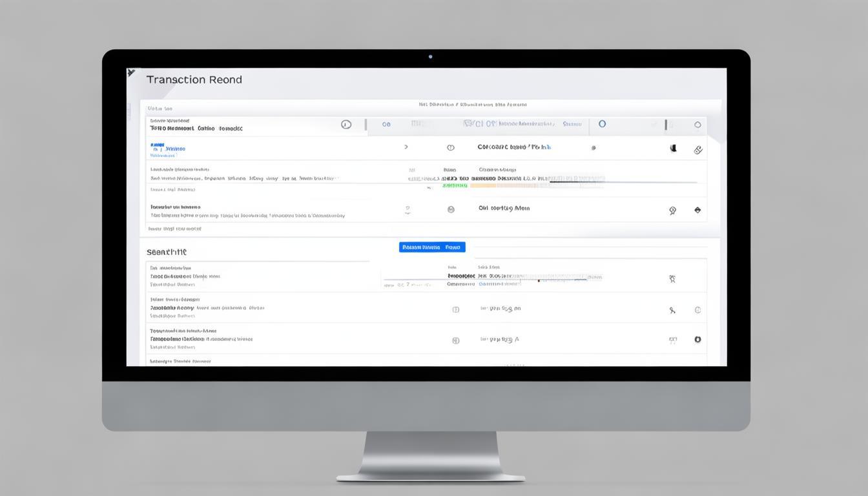Click the round icon left of Oid toptdg Moin
The image size is (868, 496).
451,209
